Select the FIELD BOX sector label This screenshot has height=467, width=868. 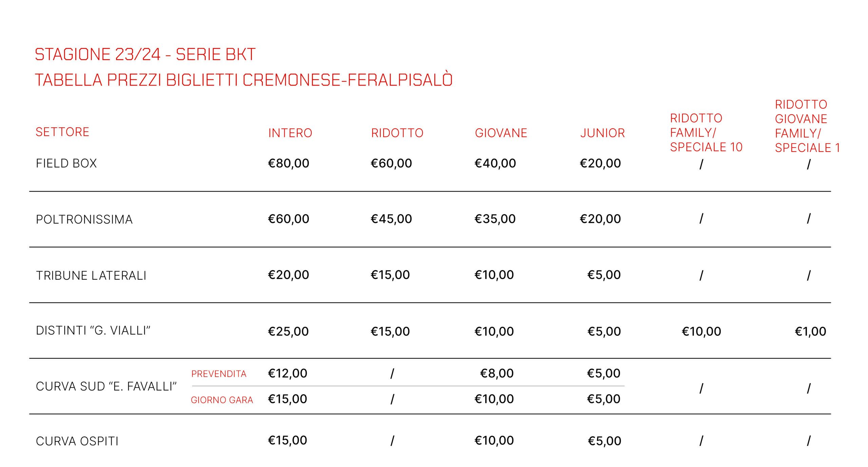[x=66, y=163]
